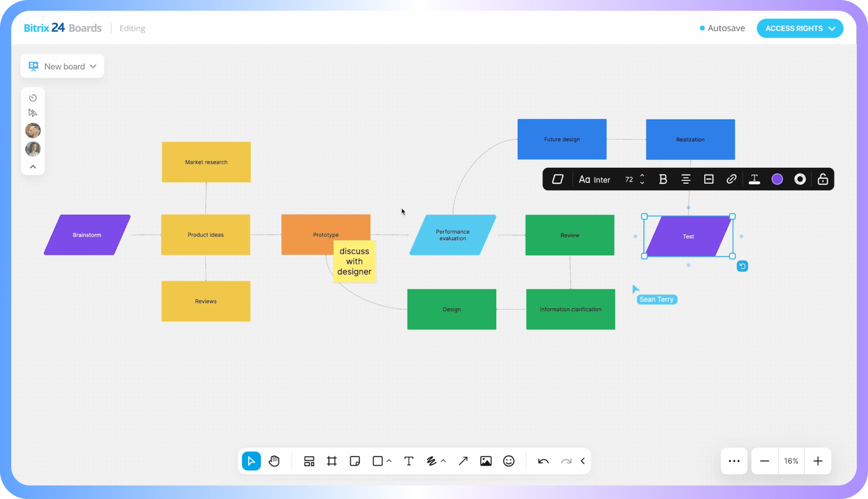Pick the arrow connector tool
The width and height of the screenshot is (868, 499).
click(x=463, y=461)
